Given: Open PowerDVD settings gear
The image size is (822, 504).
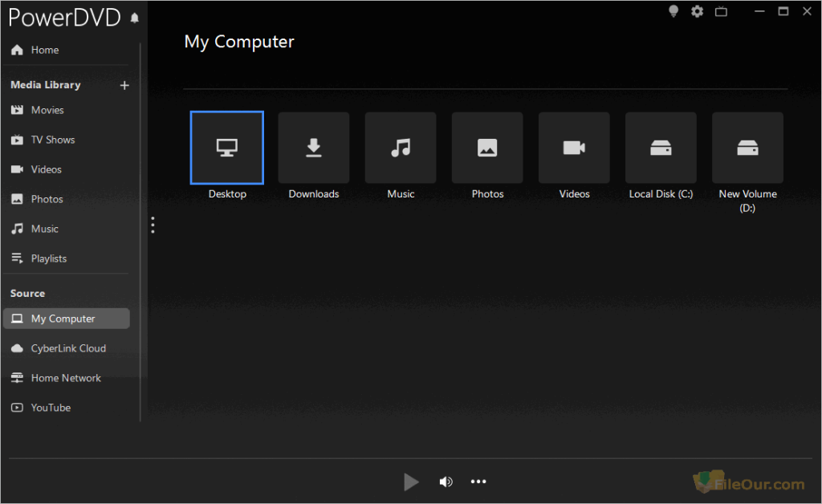Looking at the screenshot, I should (697, 11).
